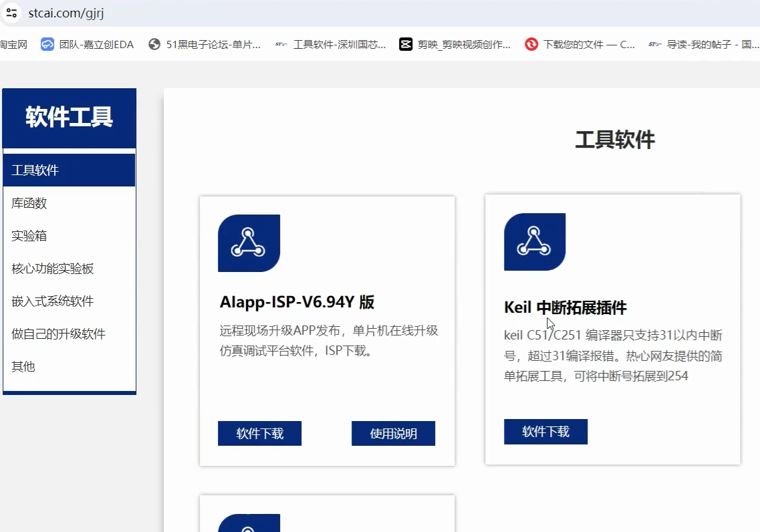Click the Keil C51/C251 description text
Screen dimensions: 760x532
(613, 356)
